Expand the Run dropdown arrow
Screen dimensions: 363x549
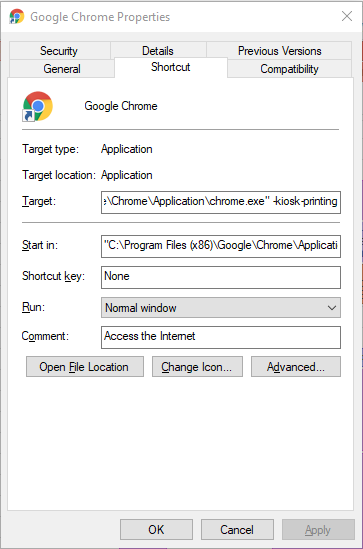pos(331,308)
